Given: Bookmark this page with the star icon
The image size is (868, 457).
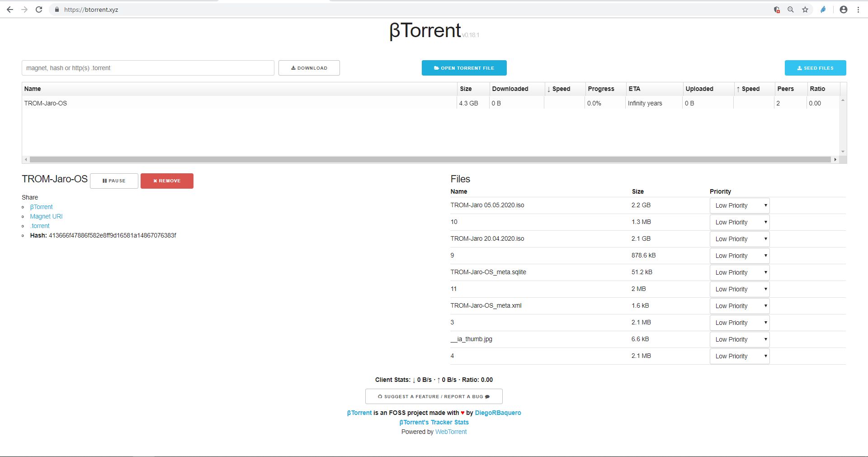Looking at the screenshot, I should (805, 10).
